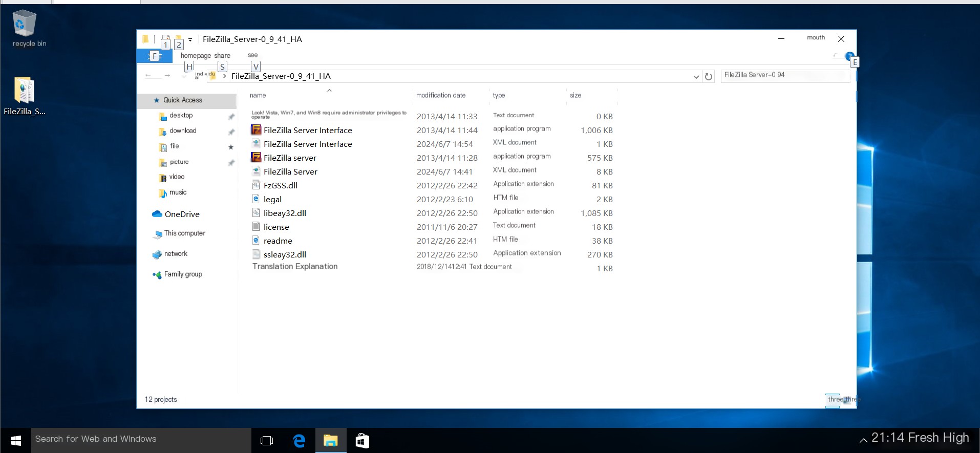
Task: Open the Windows Start menu
Action: [x=16, y=440]
